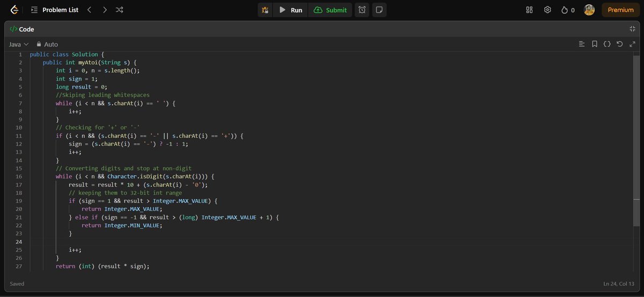Click the 'Ln 24, Col 13' status
Image resolution: width=644 pixels, height=297 pixels.
pos(619,284)
